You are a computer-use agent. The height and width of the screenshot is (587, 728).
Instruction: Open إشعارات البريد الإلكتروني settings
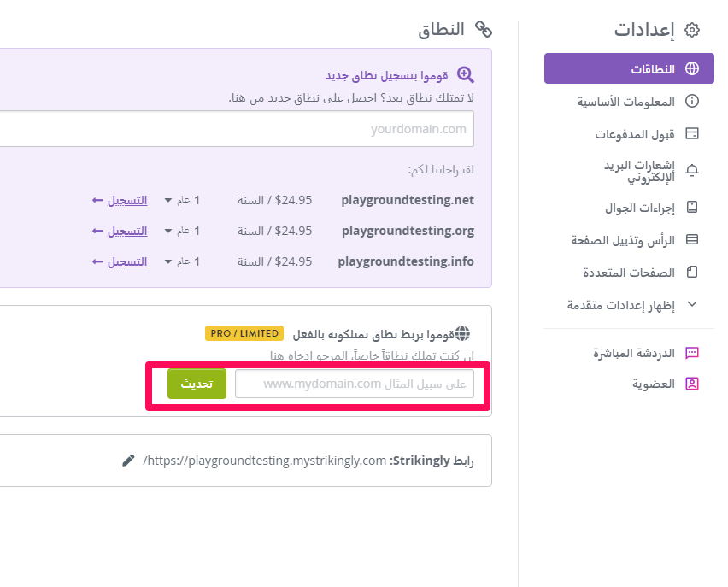coord(650,171)
